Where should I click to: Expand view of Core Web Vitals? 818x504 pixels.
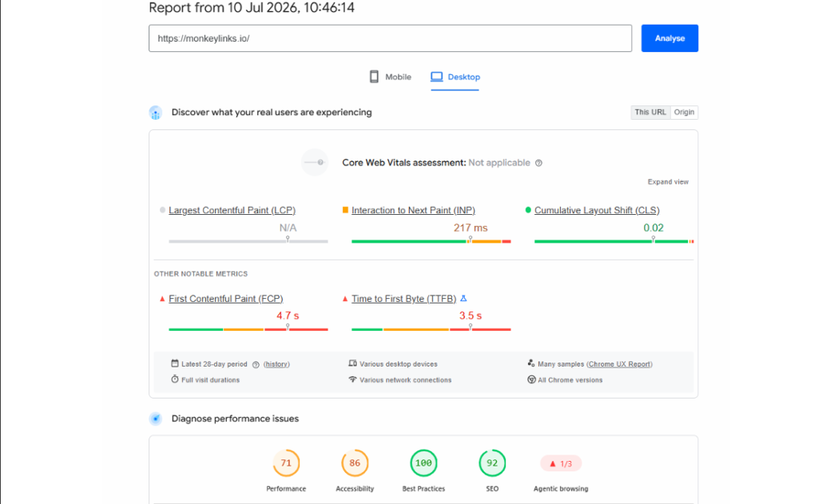pos(668,181)
